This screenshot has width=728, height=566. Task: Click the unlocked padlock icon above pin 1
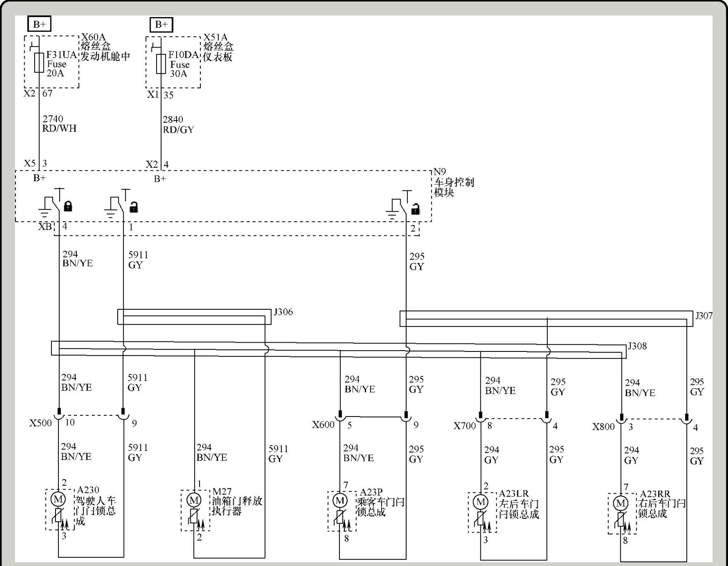(134, 207)
